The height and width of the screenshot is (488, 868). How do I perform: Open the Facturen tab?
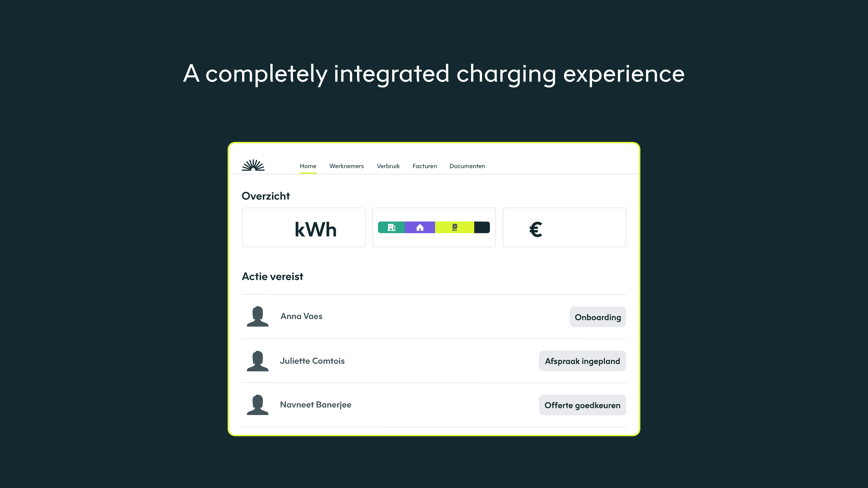(425, 166)
